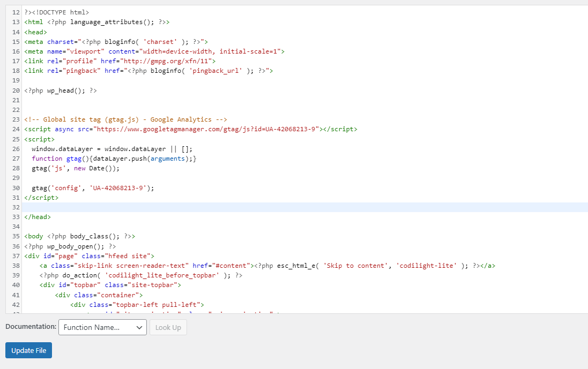The height and width of the screenshot is (369, 588).
Task: Click the Google Analytics comment on line 23
Action: tap(125, 119)
